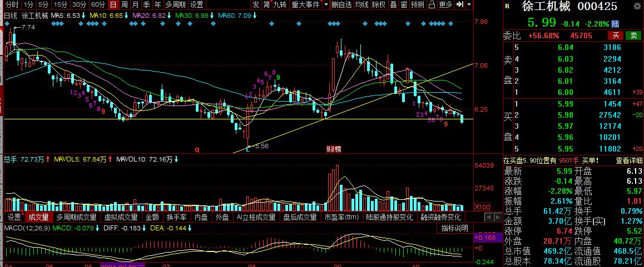
Task: Click the green 卖 sell button
Action: (x=633, y=36)
